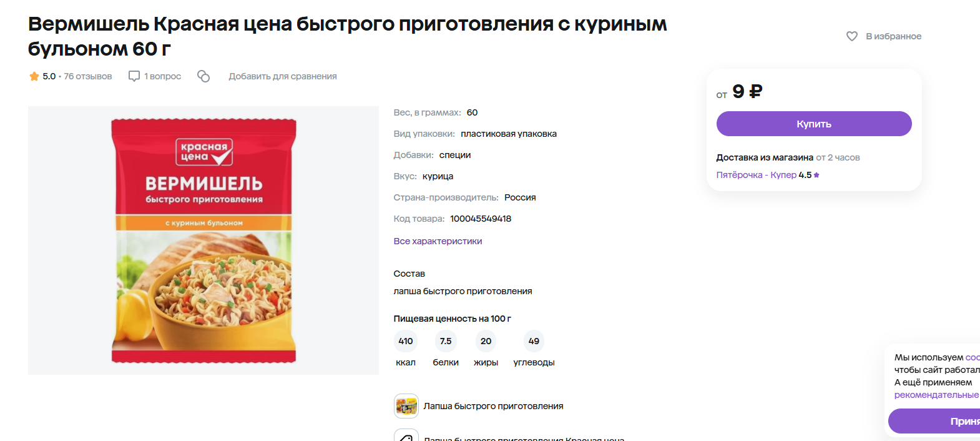980x441 pixels.
Task: Open the 1 вопрос questions link
Action: [162, 76]
